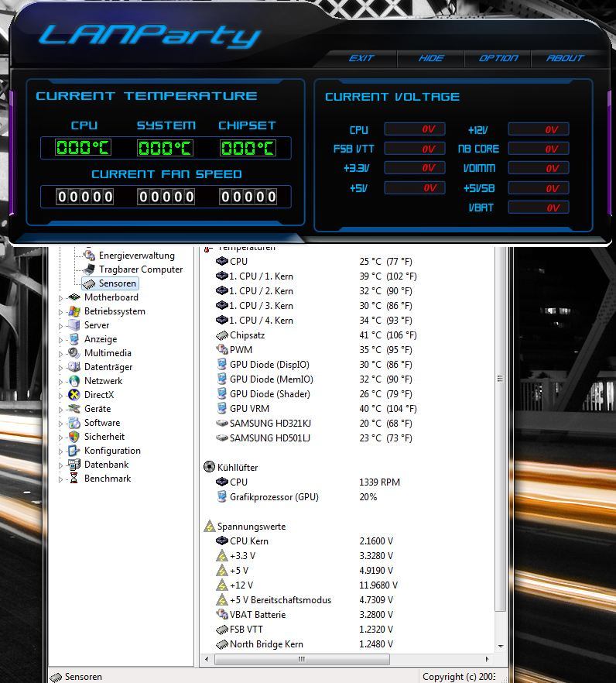The image size is (616, 683).
Task: Expand the Motherboard tree node
Action: [x=60, y=298]
